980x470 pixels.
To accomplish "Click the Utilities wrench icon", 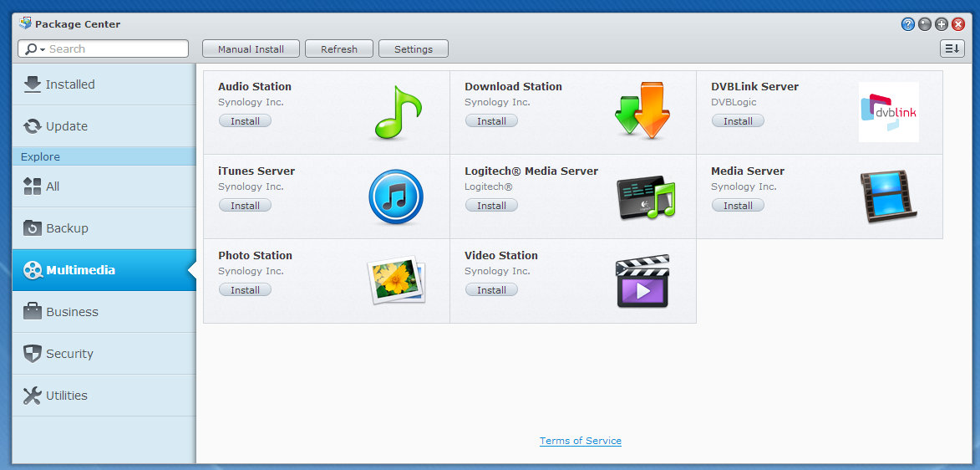I will tap(33, 396).
